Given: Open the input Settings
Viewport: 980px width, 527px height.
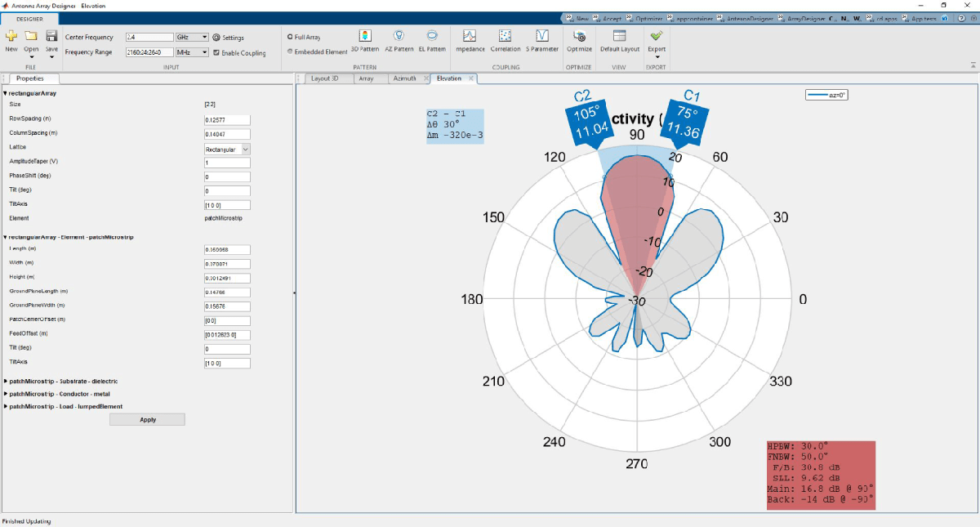Looking at the screenshot, I should tap(228, 38).
